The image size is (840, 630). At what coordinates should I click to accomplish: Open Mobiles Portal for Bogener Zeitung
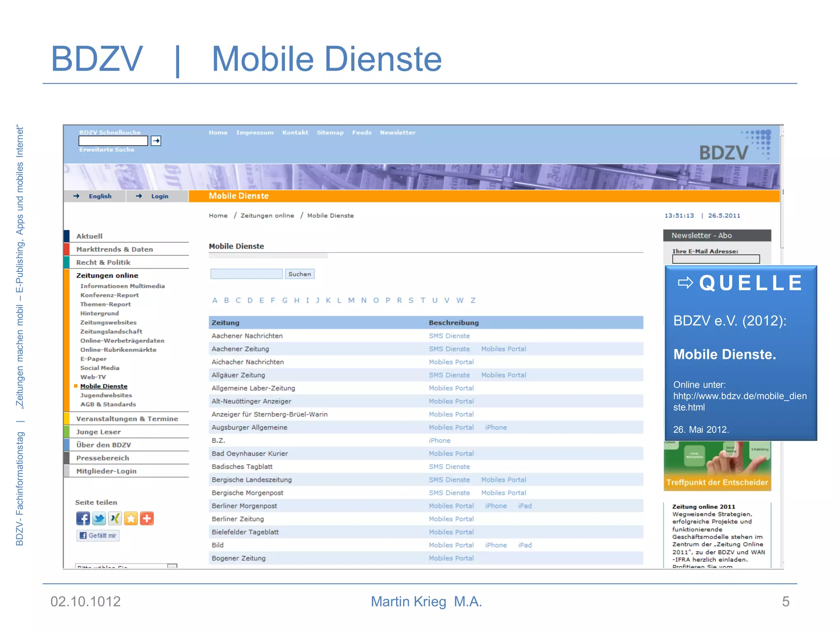tap(451, 558)
